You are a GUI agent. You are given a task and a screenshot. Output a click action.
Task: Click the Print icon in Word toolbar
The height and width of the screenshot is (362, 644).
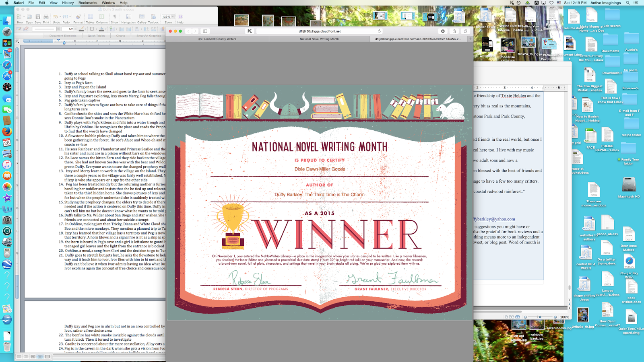[46, 17]
